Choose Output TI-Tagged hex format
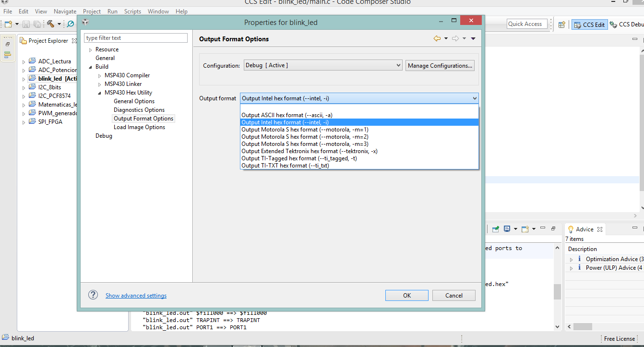 tap(359, 158)
